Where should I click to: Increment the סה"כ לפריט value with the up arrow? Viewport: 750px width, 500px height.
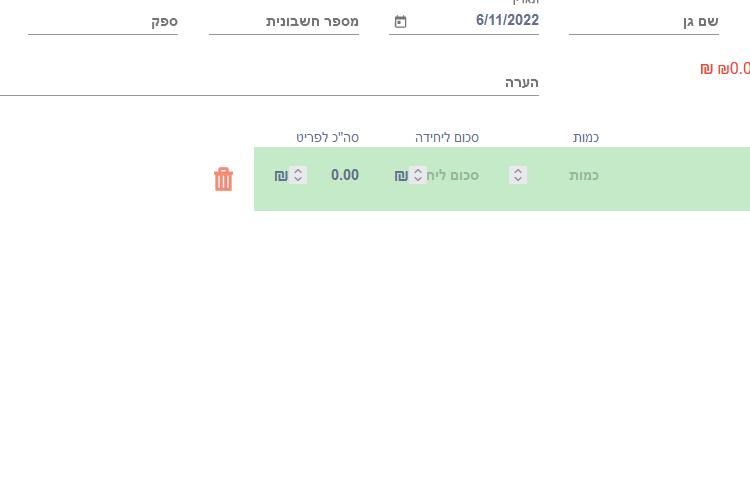[x=298, y=171]
